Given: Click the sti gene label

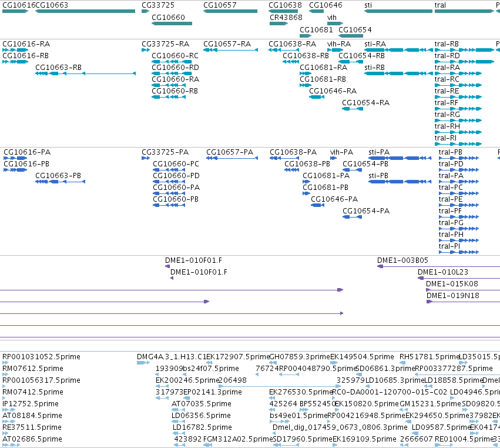Looking at the screenshot, I should tap(368, 5).
